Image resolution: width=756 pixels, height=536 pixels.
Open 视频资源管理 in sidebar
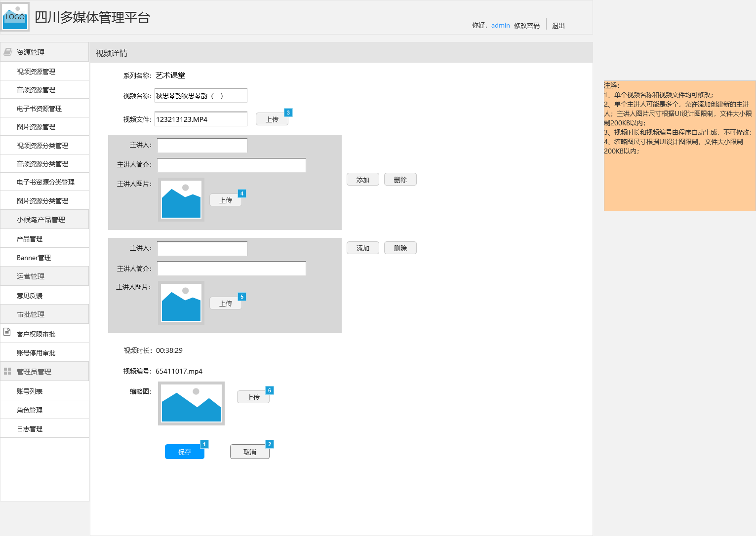(x=44, y=71)
